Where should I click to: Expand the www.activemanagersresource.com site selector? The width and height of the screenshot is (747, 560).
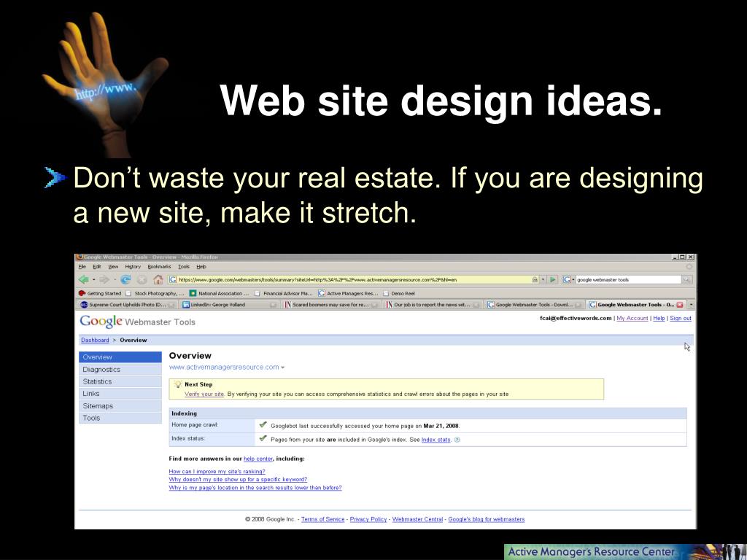[282, 367]
